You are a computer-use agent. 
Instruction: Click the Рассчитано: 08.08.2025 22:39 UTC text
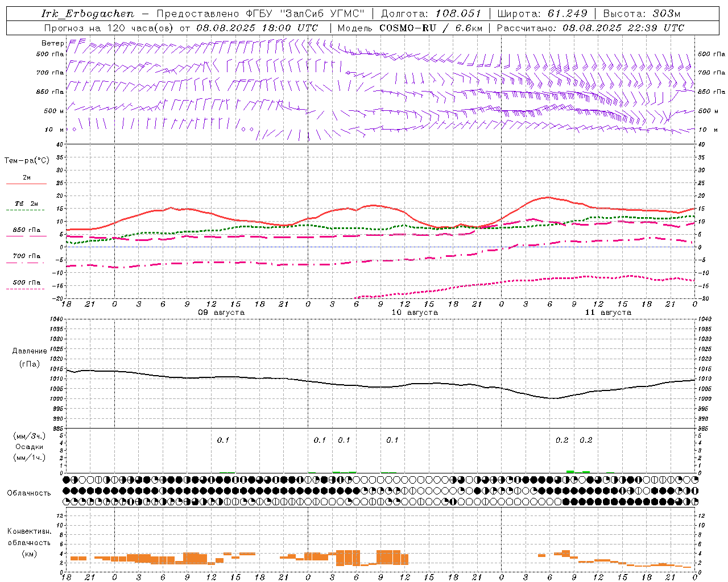pyautogui.click(x=590, y=28)
